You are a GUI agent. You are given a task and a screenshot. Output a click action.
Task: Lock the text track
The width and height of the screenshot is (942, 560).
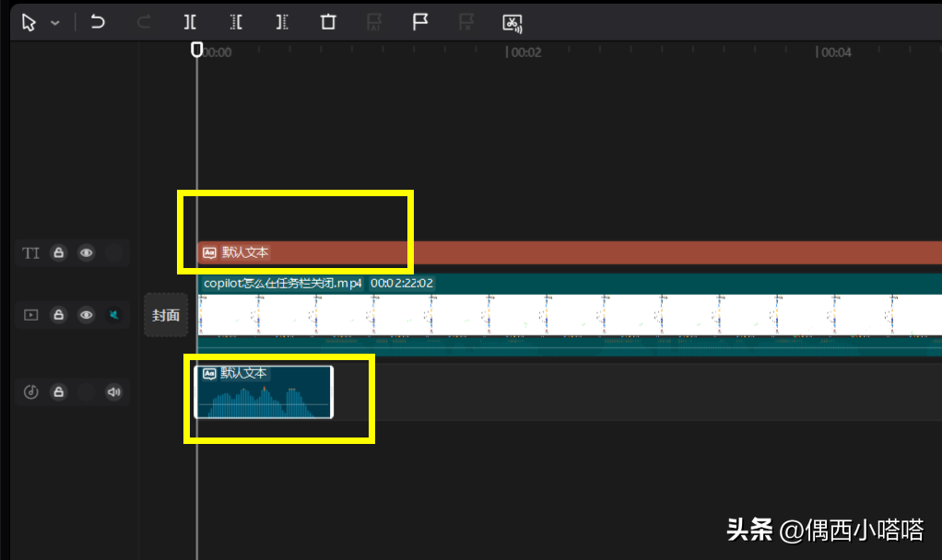click(58, 252)
